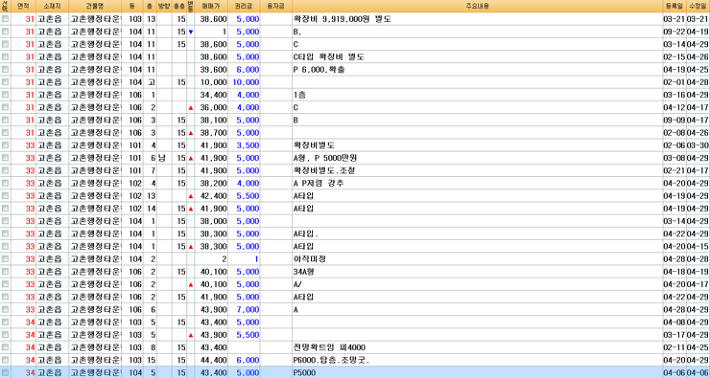Click the 주요내용 column header
This screenshot has width=710, height=378.
[477, 6]
